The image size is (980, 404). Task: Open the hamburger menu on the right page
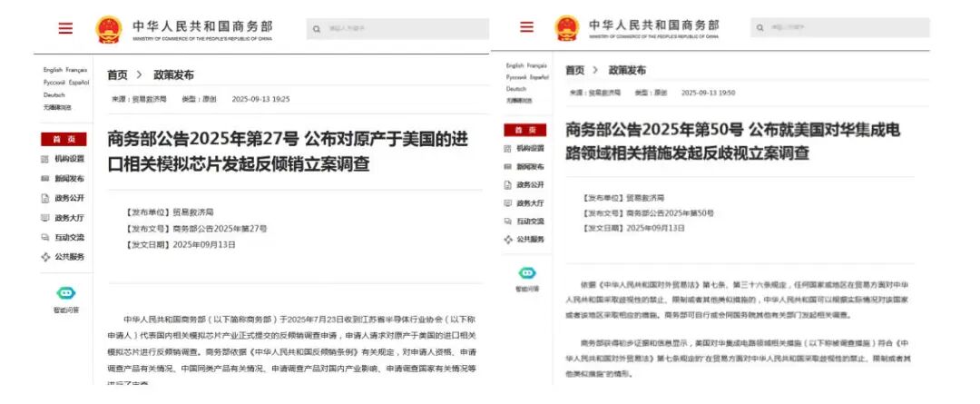pyautogui.click(x=527, y=26)
